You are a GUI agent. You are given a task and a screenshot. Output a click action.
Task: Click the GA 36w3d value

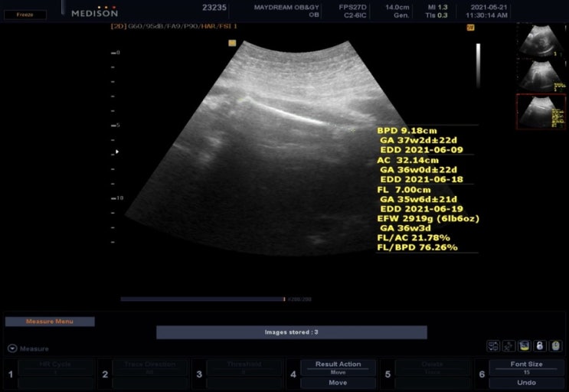click(405, 228)
